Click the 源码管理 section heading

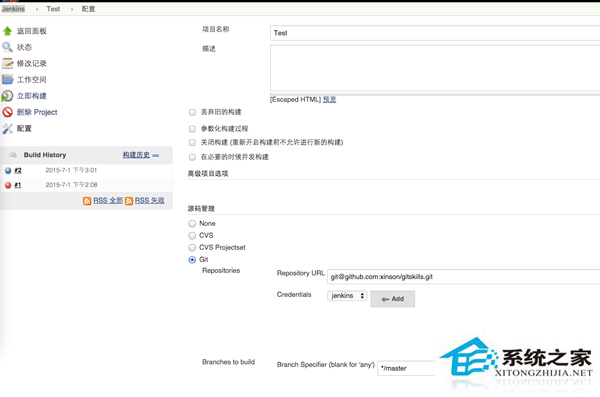point(201,209)
